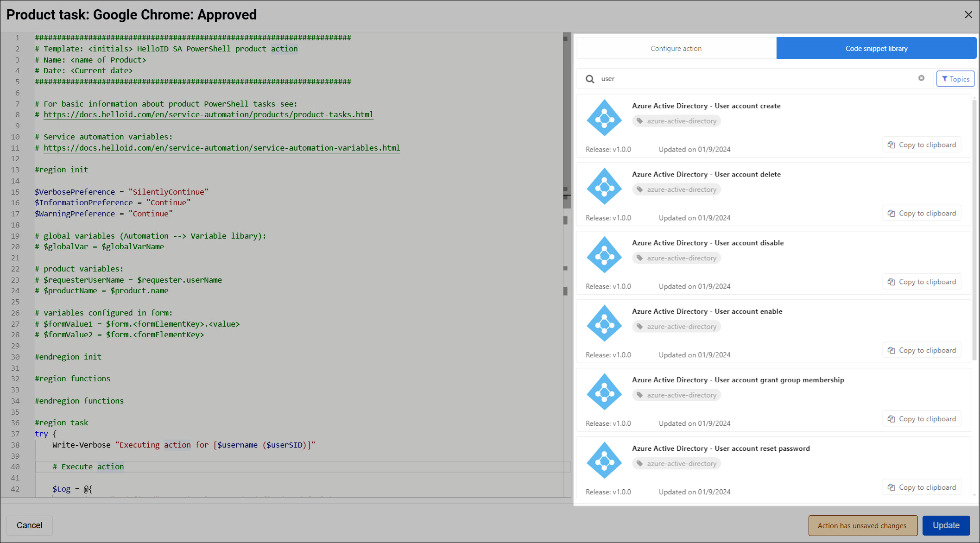This screenshot has width=980, height=543.
Task: Select azure-active-directory tag on grant group membership
Action: pos(677,395)
